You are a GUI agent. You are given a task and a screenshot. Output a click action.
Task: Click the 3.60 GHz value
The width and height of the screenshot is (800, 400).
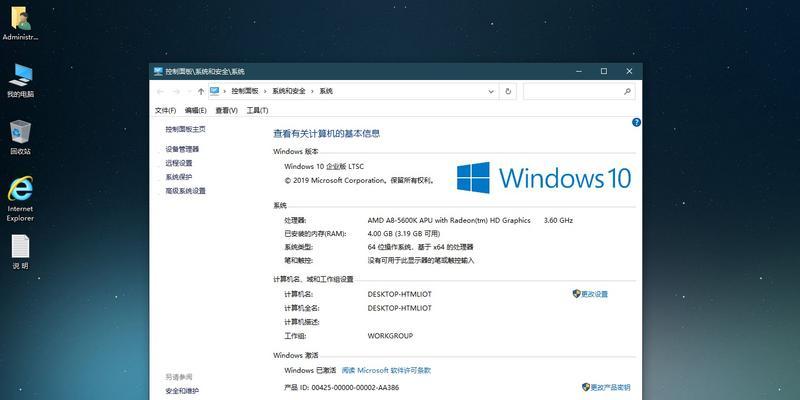point(558,220)
